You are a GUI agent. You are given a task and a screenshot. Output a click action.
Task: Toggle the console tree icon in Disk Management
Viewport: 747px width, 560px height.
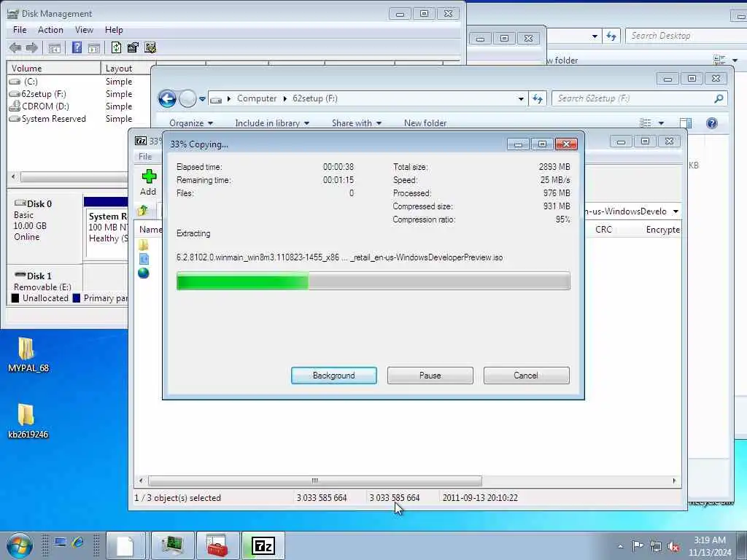[54, 47]
